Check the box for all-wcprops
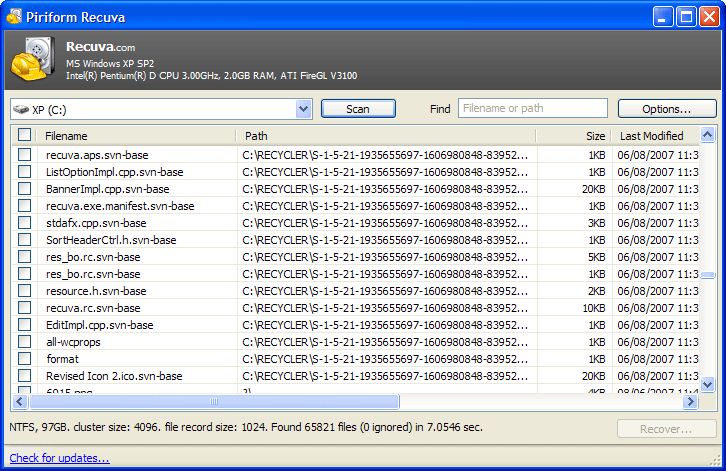Viewport: 726px width, 471px height. [25, 341]
